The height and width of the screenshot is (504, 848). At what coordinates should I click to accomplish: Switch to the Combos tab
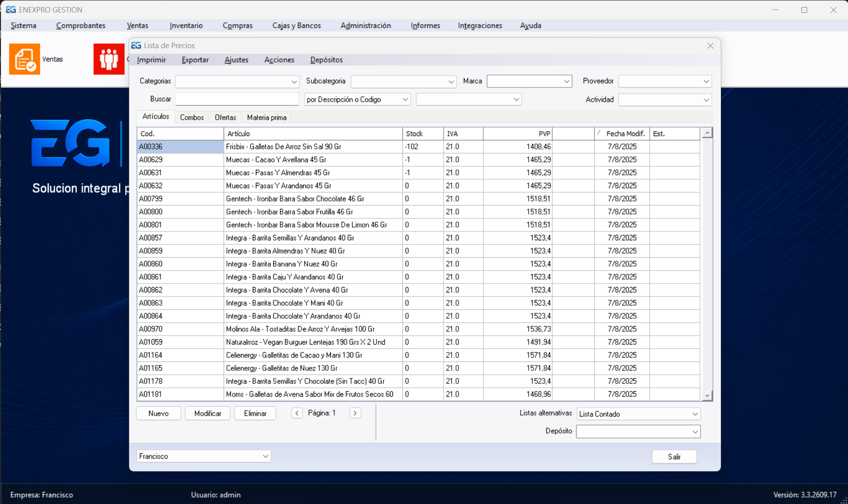click(x=192, y=118)
